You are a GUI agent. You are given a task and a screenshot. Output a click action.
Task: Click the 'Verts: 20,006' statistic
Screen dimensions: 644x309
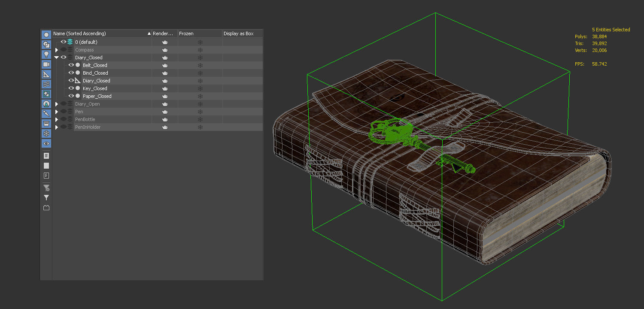[591, 50]
